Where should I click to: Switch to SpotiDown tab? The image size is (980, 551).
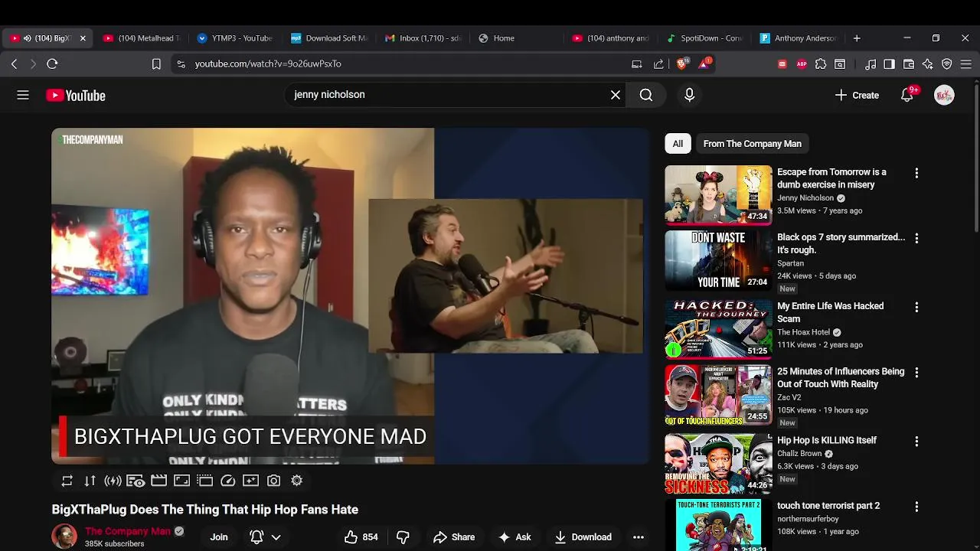[704, 38]
